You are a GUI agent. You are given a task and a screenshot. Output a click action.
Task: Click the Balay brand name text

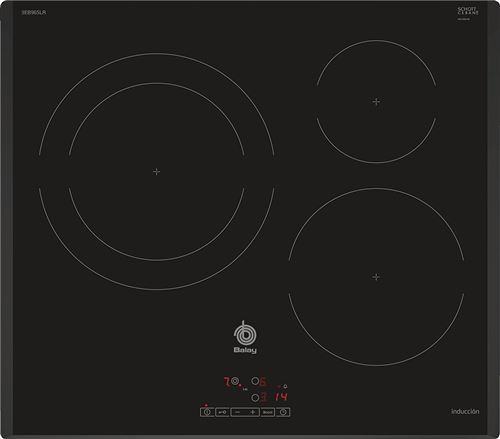[x=245, y=350]
